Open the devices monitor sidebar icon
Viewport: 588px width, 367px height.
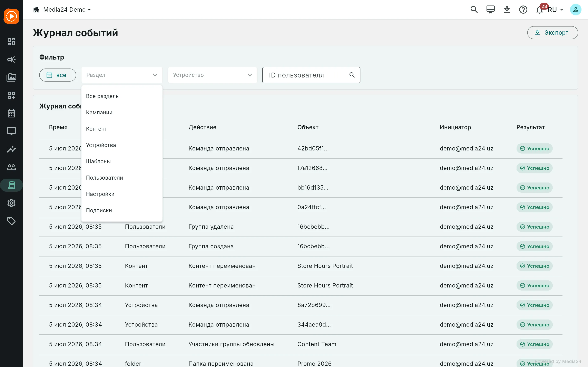(11, 131)
